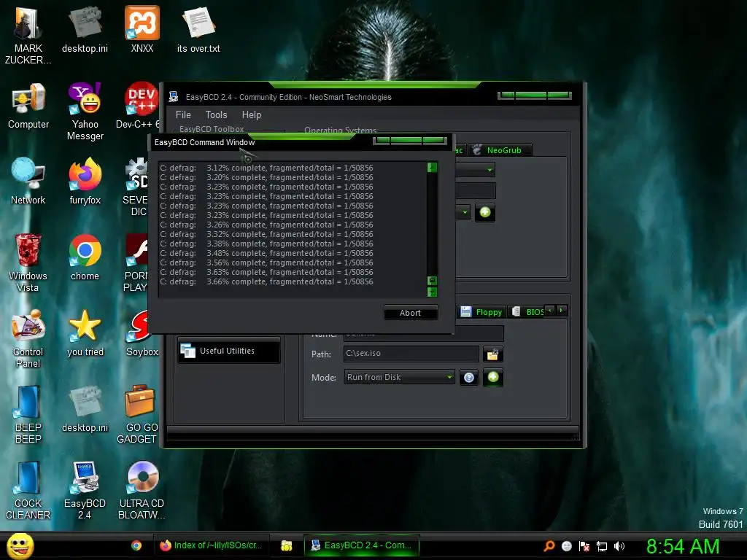Select the Dev-C++ desktop shortcut
This screenshot has width=747, height=560.
[x=137, y=106]
